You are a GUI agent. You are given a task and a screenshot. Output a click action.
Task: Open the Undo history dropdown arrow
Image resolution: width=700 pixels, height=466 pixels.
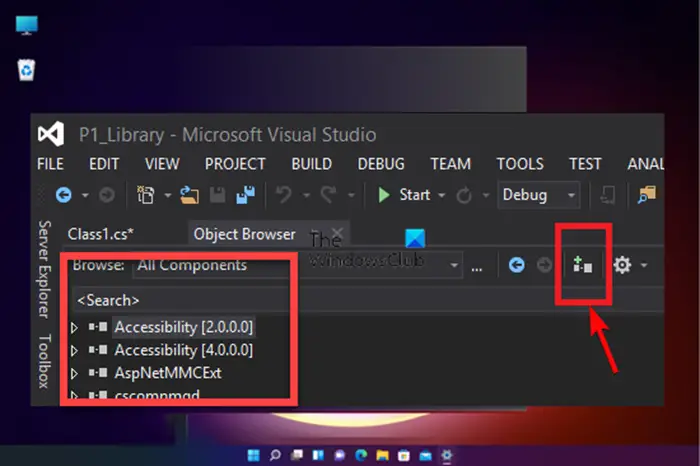click(306, 195)
